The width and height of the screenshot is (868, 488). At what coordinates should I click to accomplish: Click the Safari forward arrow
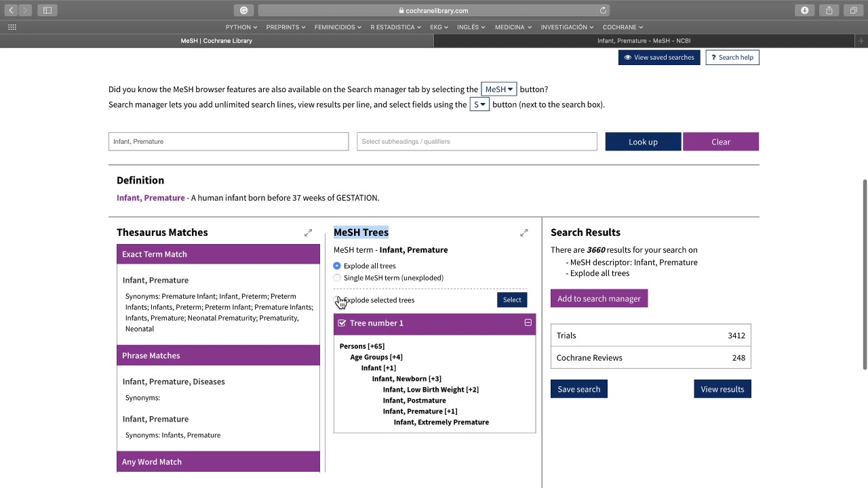[25, 10]
